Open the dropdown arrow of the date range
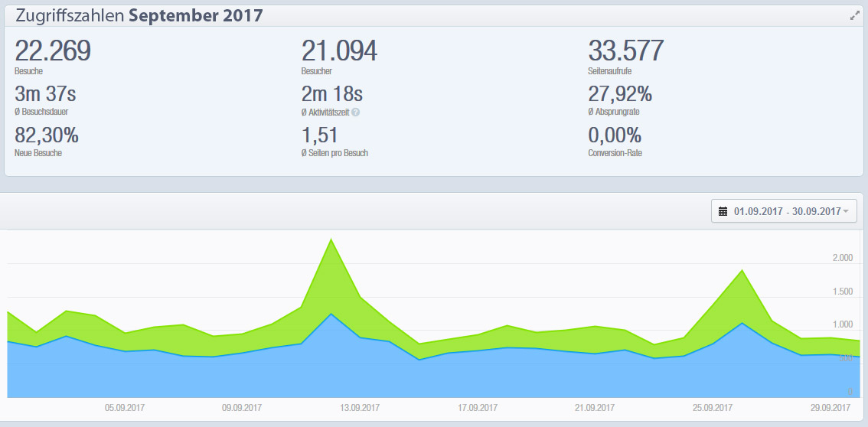Screen dimensions: 868x427 point(846,211)
